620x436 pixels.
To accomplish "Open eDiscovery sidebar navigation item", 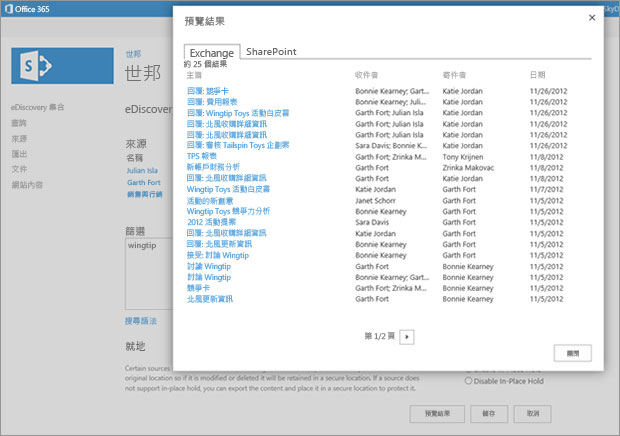I will coord(38,107).
